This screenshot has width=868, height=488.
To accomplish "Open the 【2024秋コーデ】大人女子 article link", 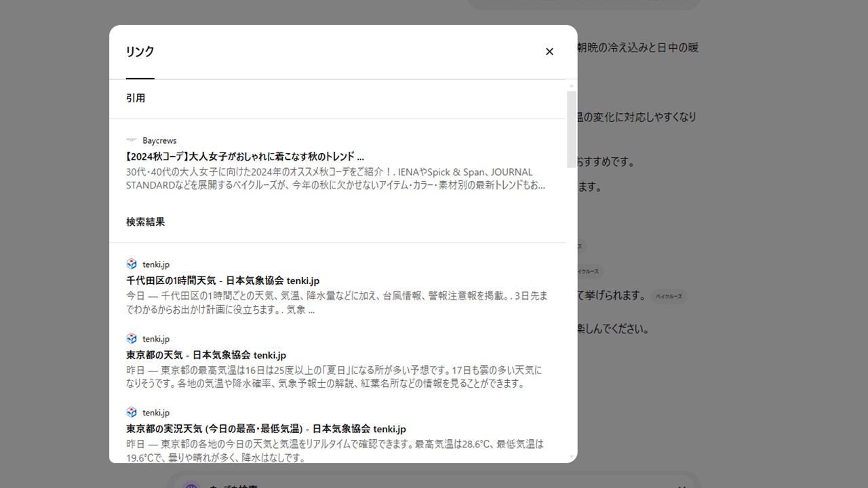I will point(245,157).
